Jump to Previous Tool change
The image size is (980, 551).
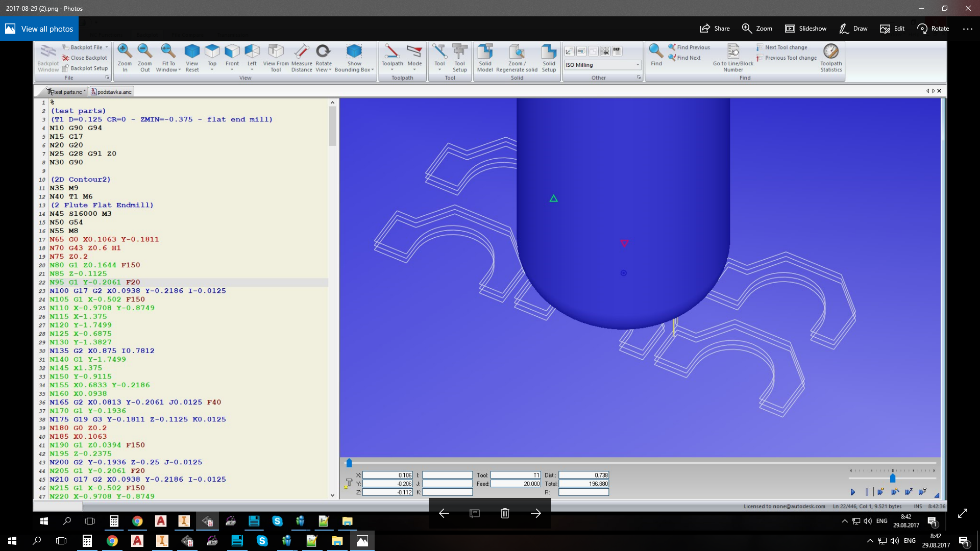tap(787, 58)
